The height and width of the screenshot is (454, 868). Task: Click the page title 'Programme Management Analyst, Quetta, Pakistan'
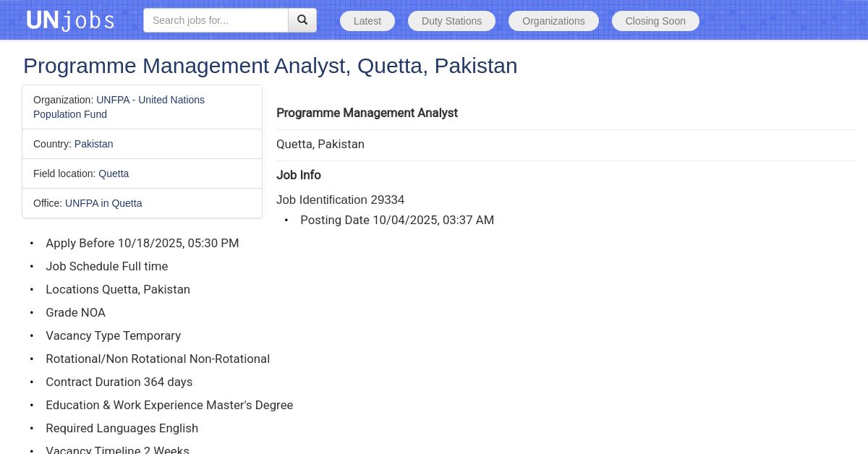pyautogui.click(x=270, y=66)
